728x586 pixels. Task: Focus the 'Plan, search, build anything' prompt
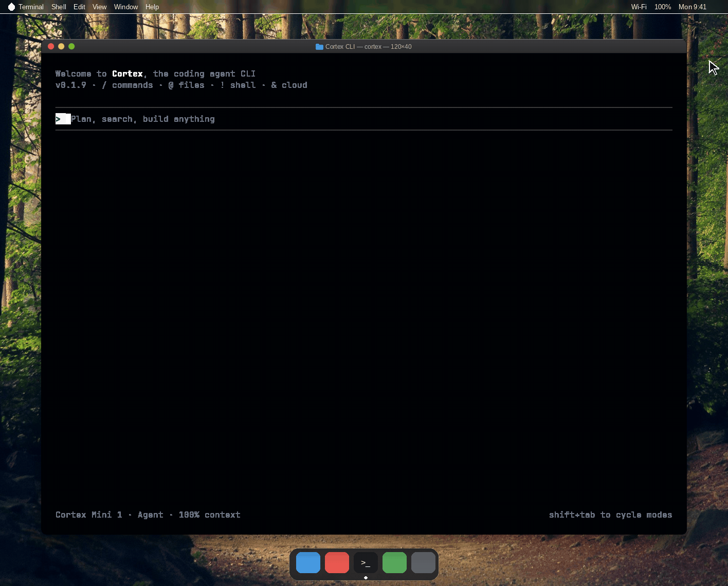pos(364,119)
